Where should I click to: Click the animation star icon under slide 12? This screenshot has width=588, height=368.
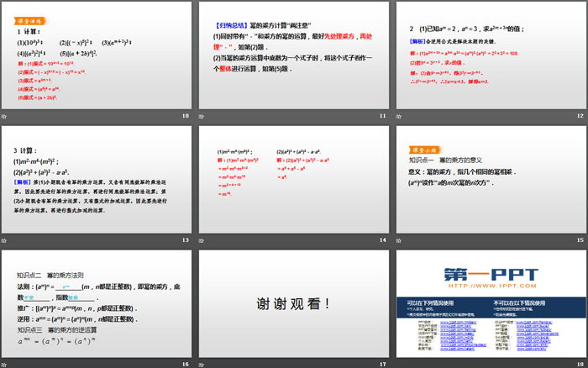click(x=399, y=115)
